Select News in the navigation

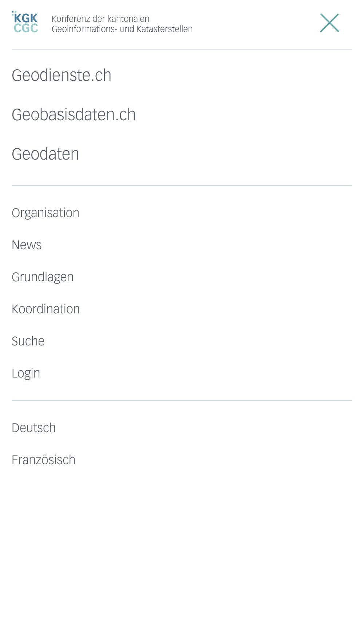click(27, 245)
